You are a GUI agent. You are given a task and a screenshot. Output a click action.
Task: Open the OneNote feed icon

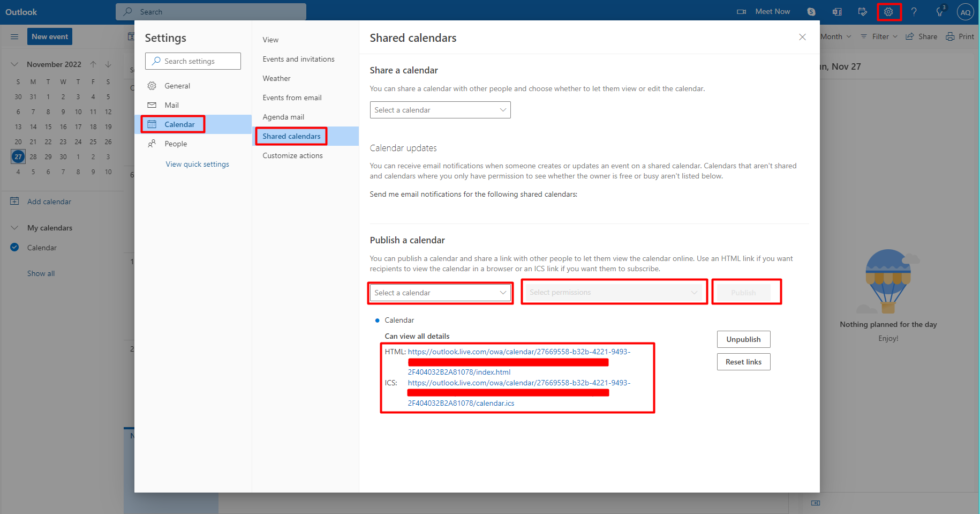pos(836,11)
